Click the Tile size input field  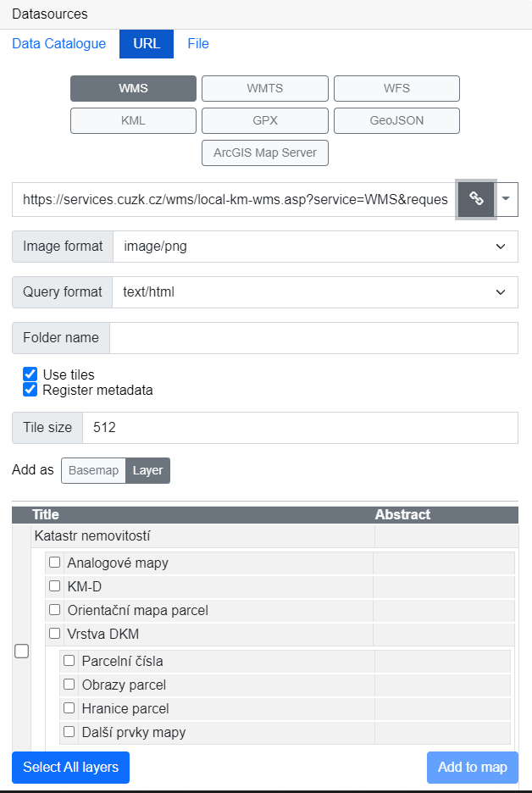(299, 428)
